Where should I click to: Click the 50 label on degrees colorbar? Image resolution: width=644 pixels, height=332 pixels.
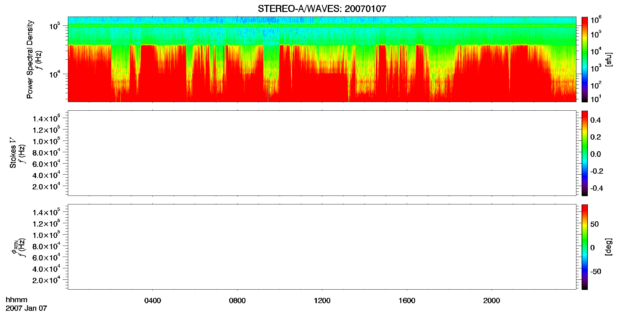595,224
